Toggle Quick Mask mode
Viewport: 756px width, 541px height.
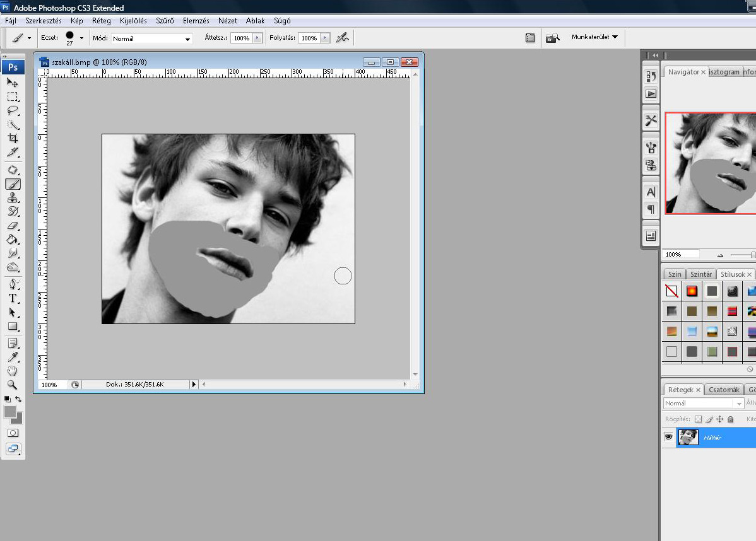[x=13, y=433]
